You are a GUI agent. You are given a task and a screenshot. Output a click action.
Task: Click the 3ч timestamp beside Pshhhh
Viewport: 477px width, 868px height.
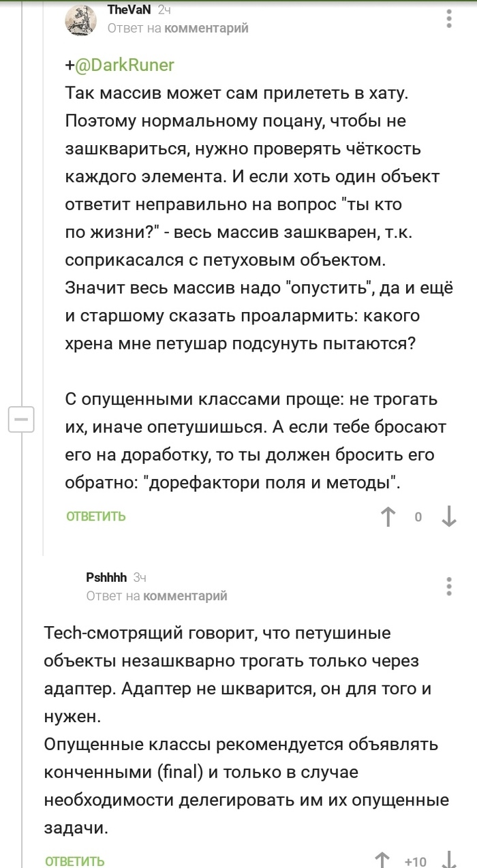(x=140, y=578)
